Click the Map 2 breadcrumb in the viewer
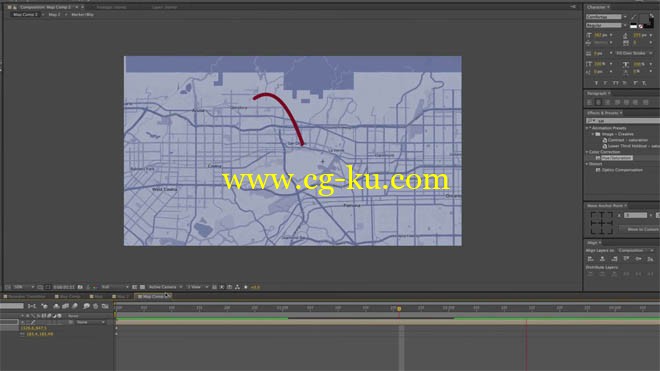Image resolution: width=660 pixels, height=371 pixels. 54,15
